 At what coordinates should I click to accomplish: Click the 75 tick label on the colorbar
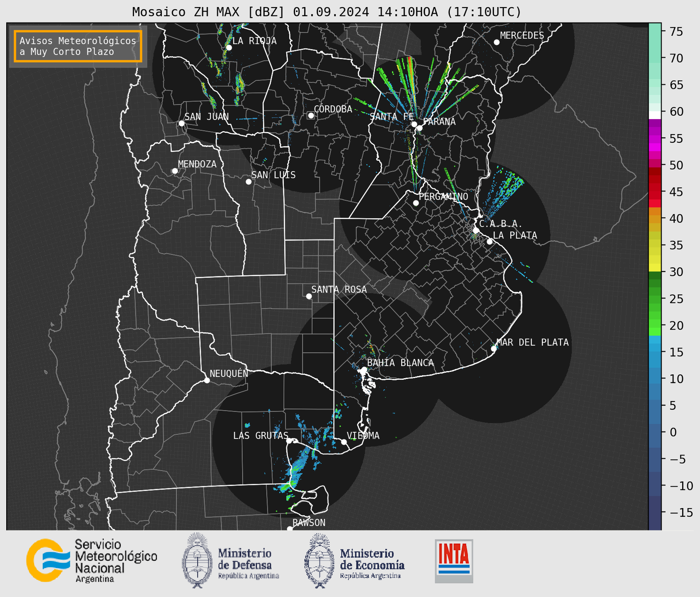(x=676, y=31)
